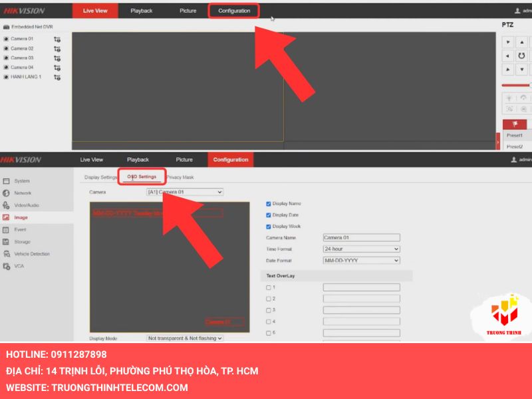Viewport: 532px width, 399px height.
Task: Click the admin user icon in the upper header
Action: coord(517,11)
